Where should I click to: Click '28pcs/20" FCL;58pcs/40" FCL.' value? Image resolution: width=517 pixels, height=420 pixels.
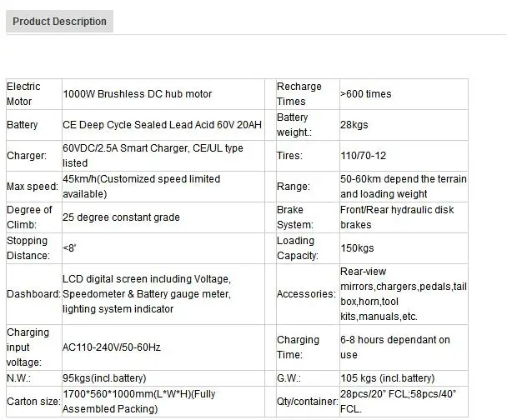click(399, 402)
